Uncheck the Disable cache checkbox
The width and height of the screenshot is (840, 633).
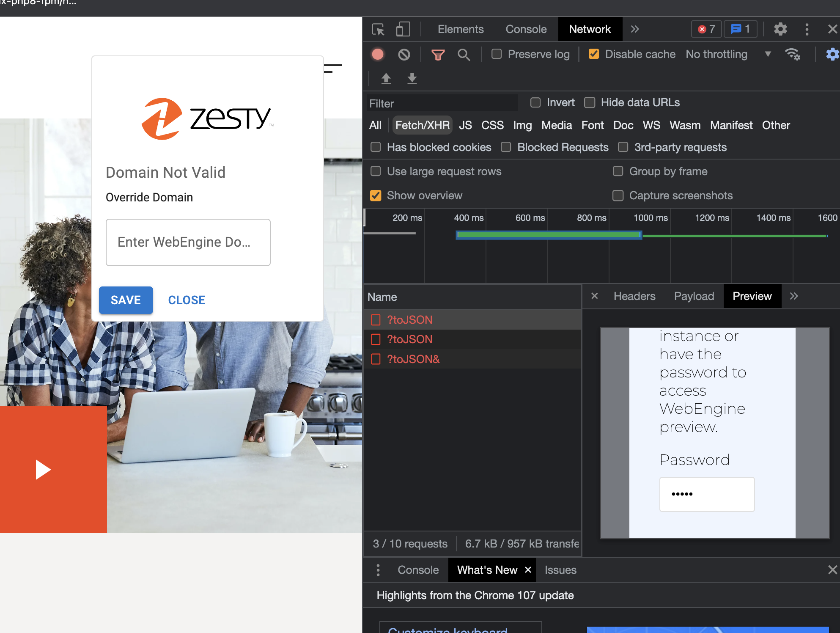click(x=594, y=54)
